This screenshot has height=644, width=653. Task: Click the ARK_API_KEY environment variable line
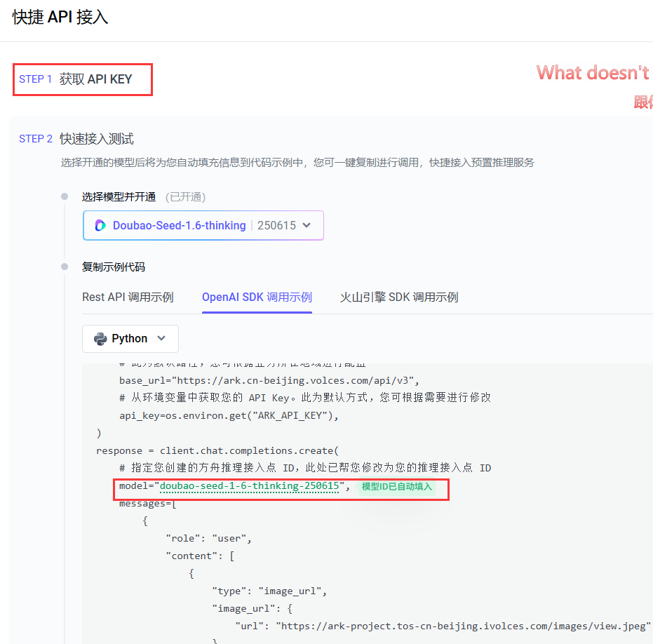pyautogui.click(x=229, y=415)
